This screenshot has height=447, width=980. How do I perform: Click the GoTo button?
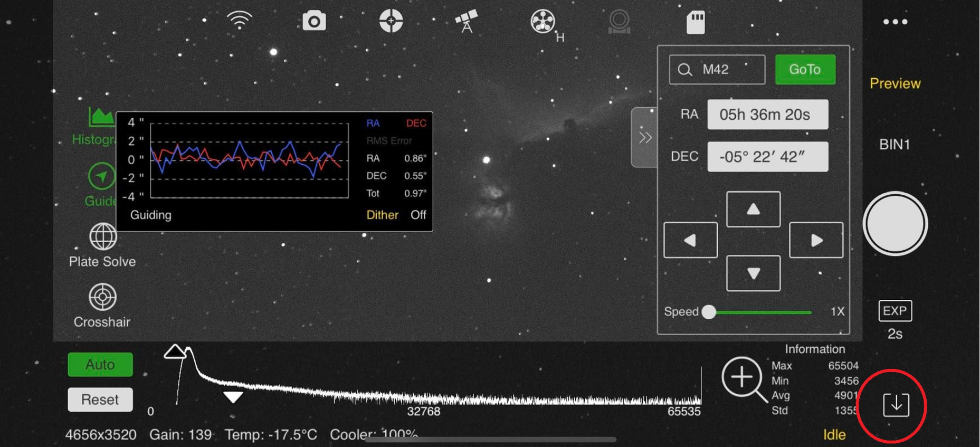tap(805, 69)
